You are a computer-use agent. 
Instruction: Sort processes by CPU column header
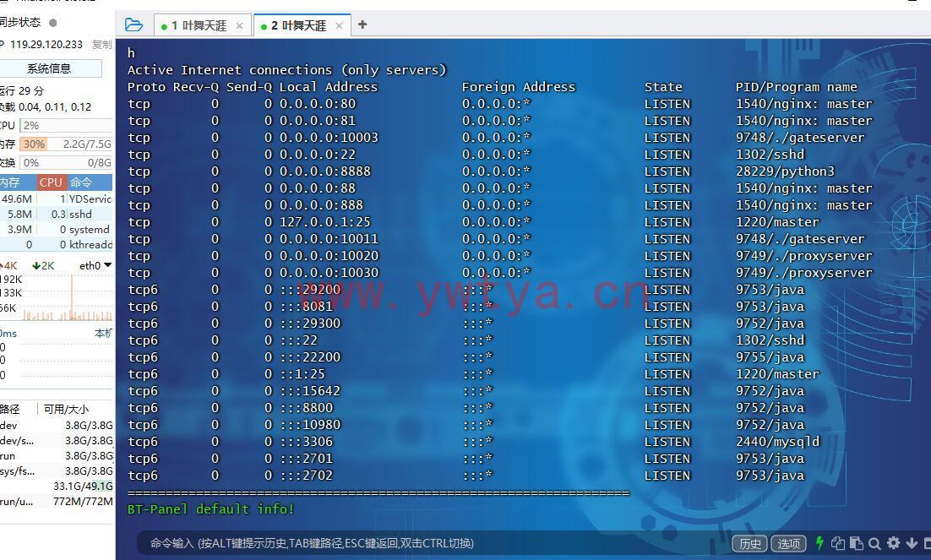point(51,182)
